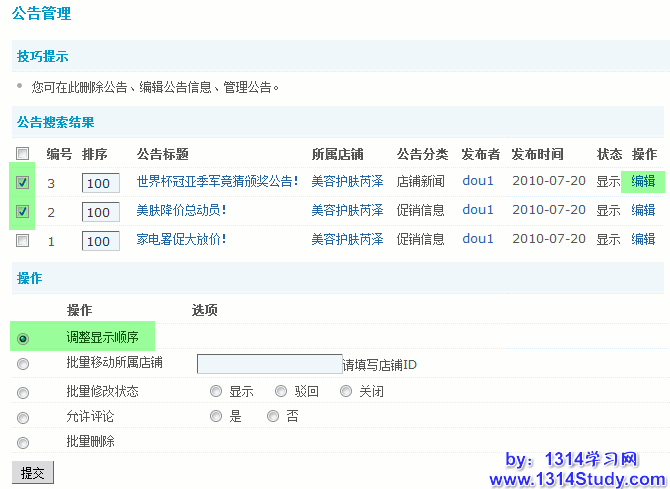Choose the 批量修改状态 radio option
670x489 pixels.
[23, 392]
